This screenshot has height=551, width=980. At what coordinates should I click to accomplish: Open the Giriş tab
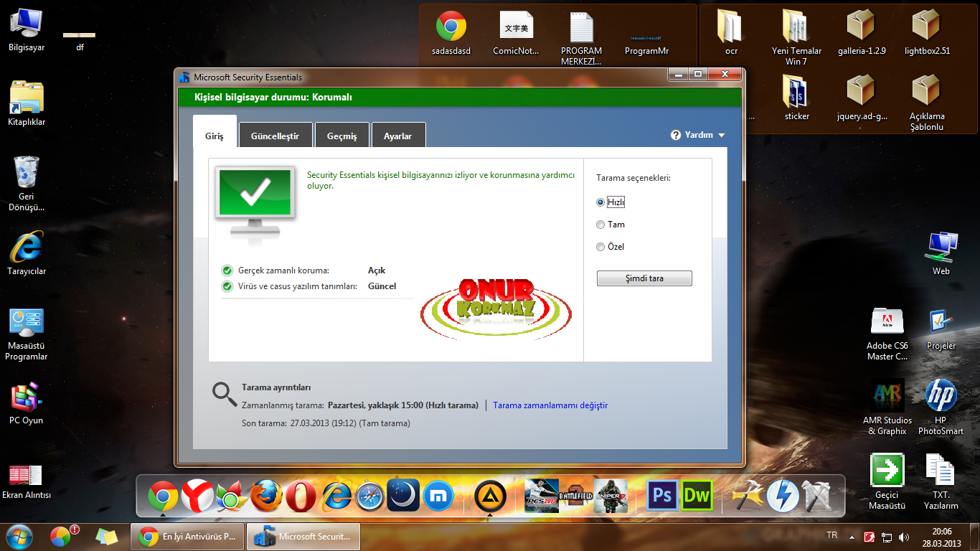click(x=215, y=131)
